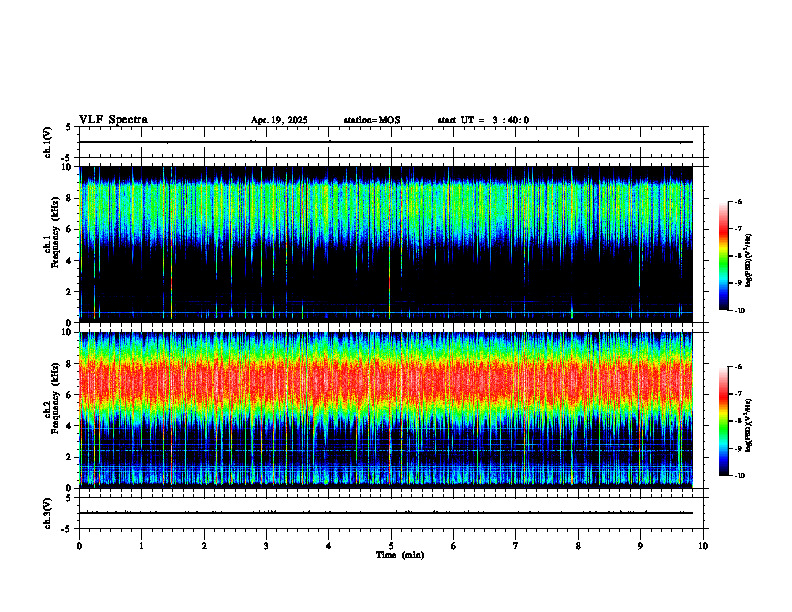Image resolution: width=792 pixels, height=612 pixels.
Task: Click the "-10" label on ch.2 colorbar
Action: (x=739, y=476)
